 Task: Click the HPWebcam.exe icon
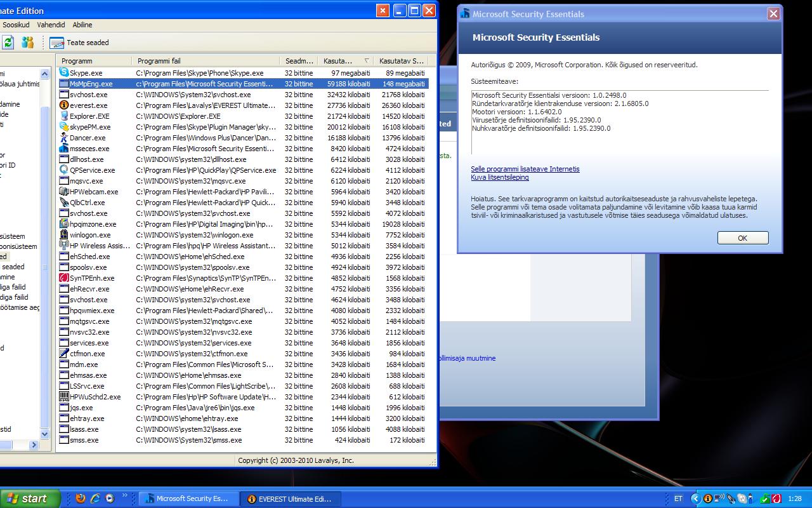64,192
